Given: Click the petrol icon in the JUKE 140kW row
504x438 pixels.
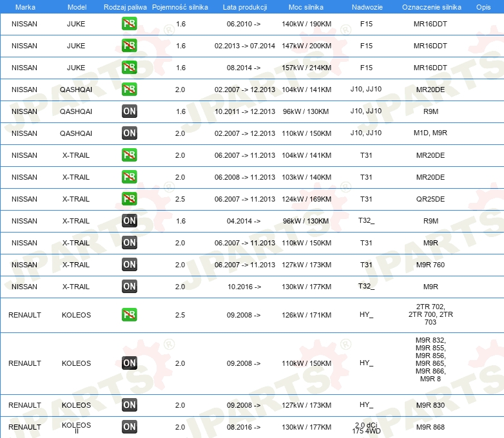Looking at the screenshot, I should coord(129,24).
